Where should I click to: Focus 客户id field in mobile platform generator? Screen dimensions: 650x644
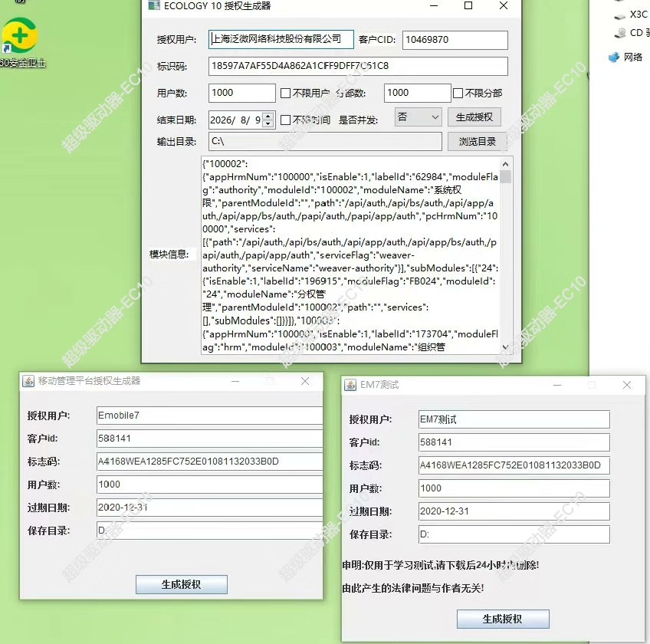[209, 439]
